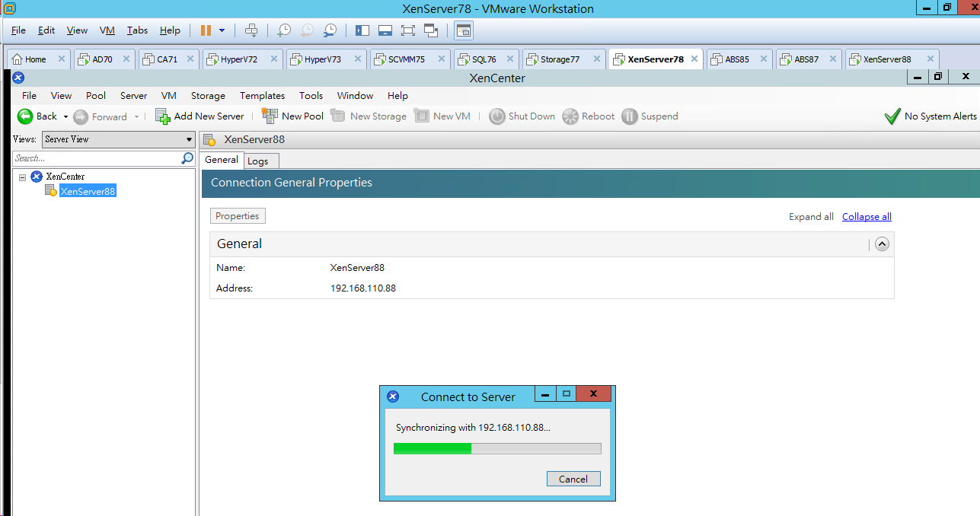Toggle the VMware library sidebar icon

[x=362, y=30]
